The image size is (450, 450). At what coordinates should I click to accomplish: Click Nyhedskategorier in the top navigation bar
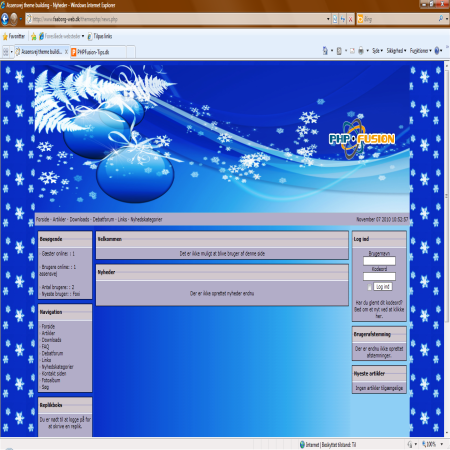click(146, 219)
